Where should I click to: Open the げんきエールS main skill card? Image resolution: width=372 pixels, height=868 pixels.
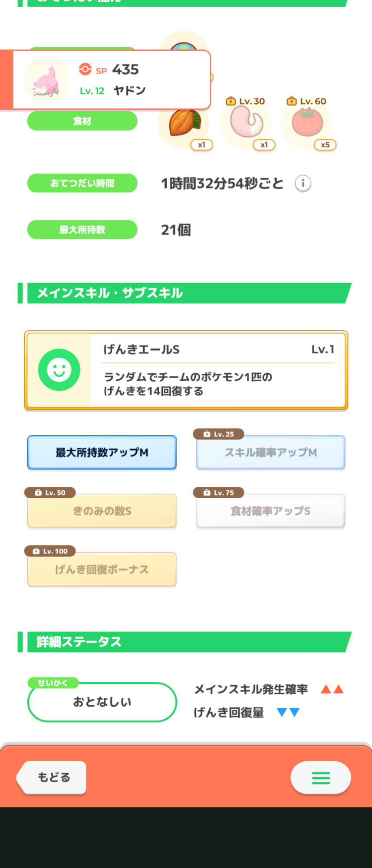coord(217,370)
